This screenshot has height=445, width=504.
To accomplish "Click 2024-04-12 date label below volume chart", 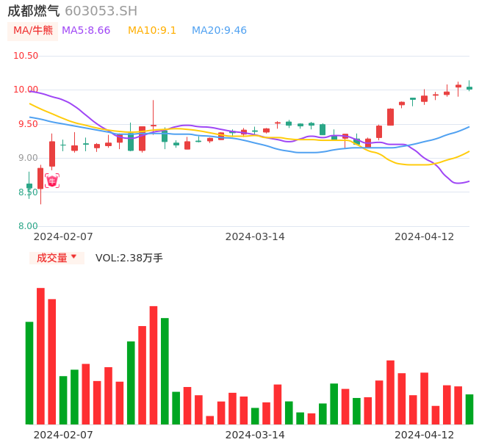I will coord(424,435).
